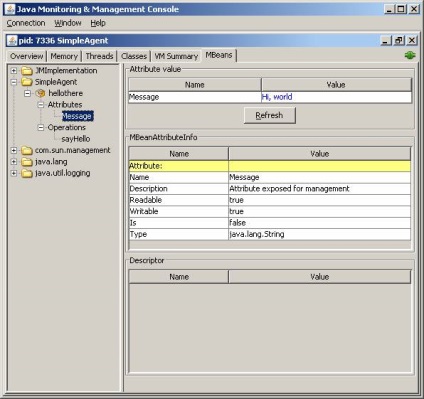Click the Message name cell in Attribute value
The height and width of the screenshot is (399, 424).
(x=195, y=97)
